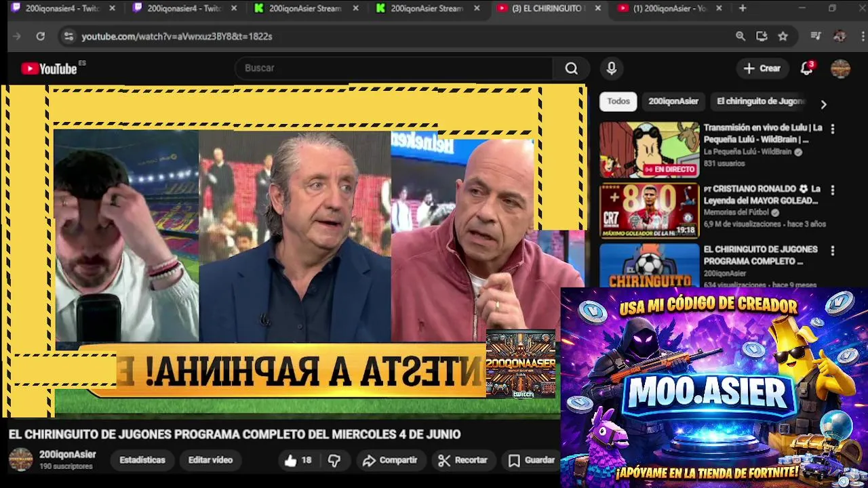Close the first 200iqonasier4 Twitch tab

point(112,8)
